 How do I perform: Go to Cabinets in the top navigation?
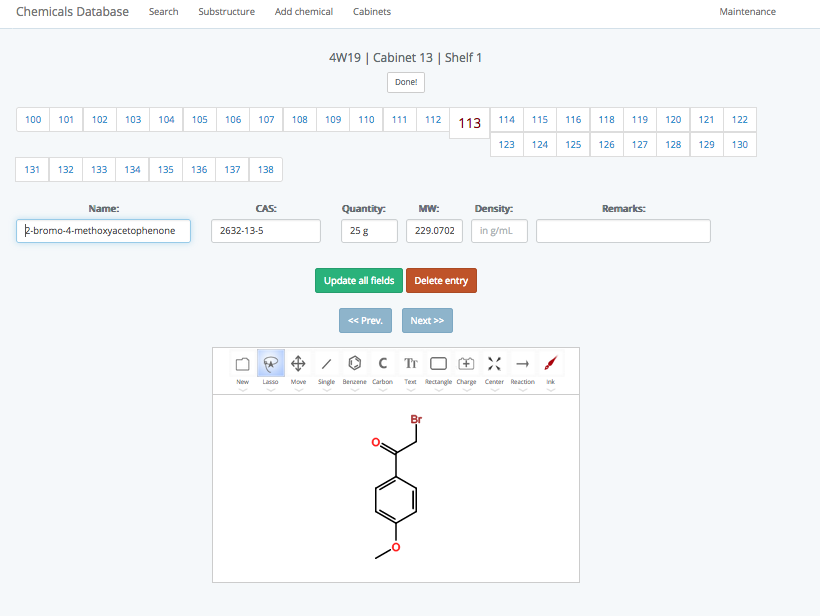(x=372, y=12)
